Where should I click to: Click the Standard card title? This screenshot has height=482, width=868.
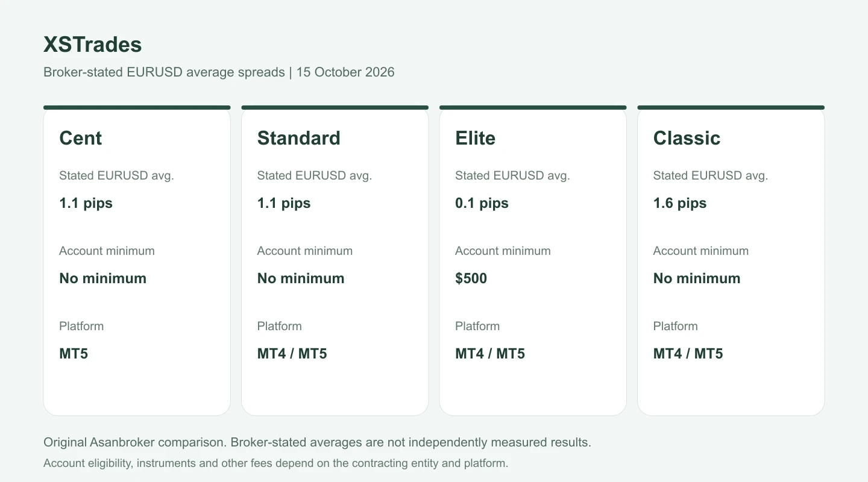pyautogui.click(x=299, y=138)
